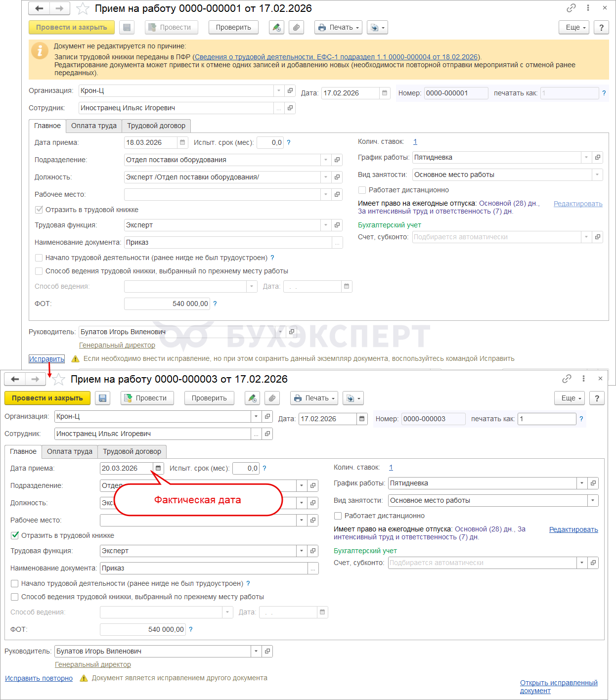
Task: Expand Подразделение dropdown in top window
Action: pyautogui.click(x=326, y=160)
